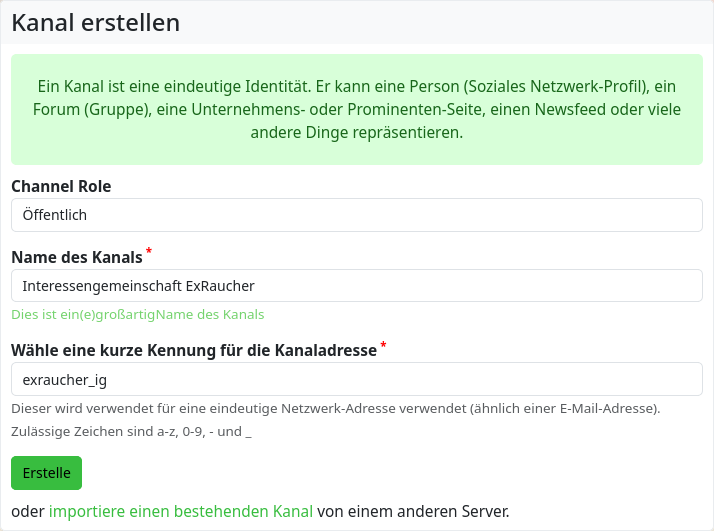Click the 'Öffentlich' value in Channel Role

56,215
